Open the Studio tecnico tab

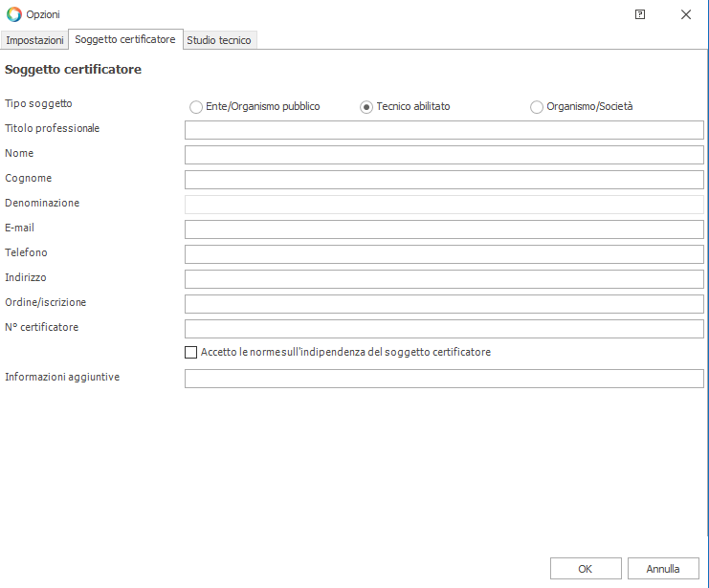[x=219, y=40]
